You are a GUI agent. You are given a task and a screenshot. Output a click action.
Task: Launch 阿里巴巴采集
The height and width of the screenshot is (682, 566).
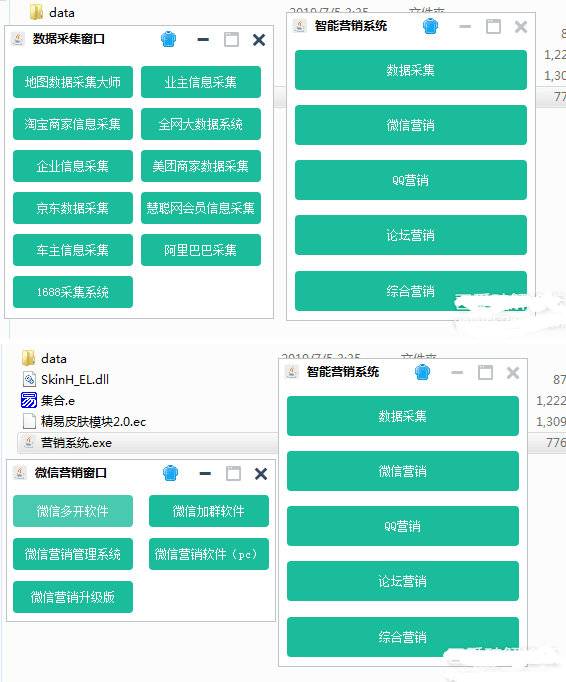coord(201,250)
